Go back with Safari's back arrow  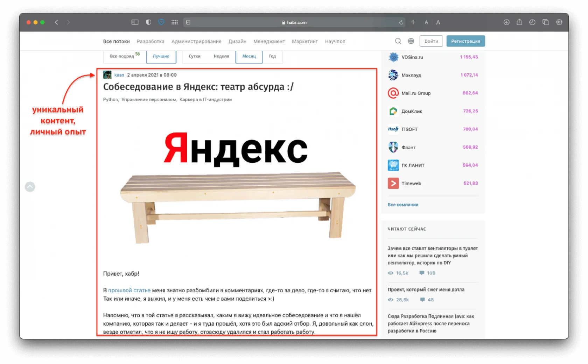click(56, 22)
